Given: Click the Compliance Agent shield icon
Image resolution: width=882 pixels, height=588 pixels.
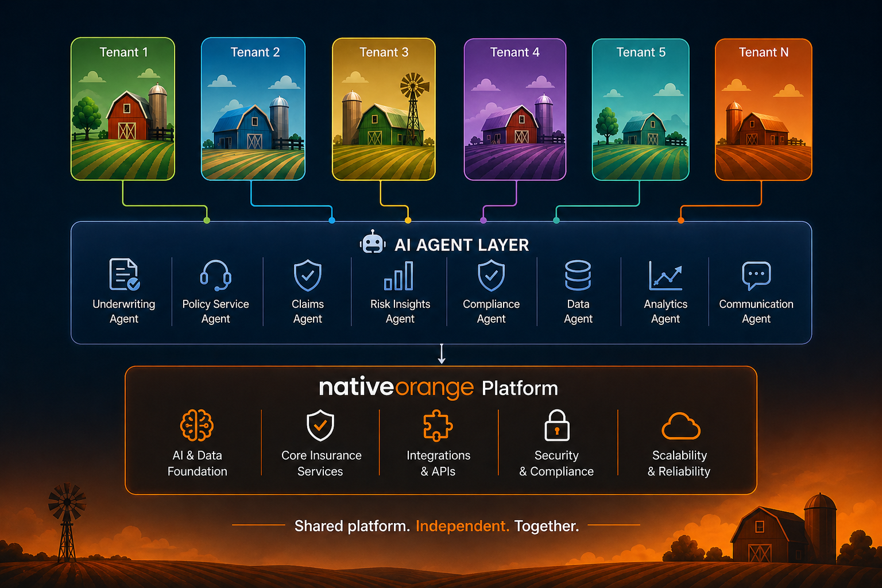Looking at the screenshot, I should 492,275.
